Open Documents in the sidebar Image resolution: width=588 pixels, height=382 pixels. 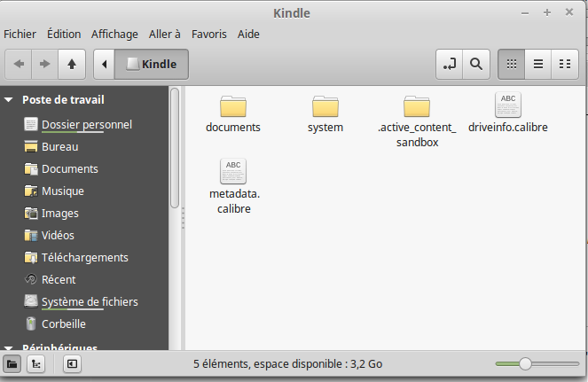coord(70,168)
